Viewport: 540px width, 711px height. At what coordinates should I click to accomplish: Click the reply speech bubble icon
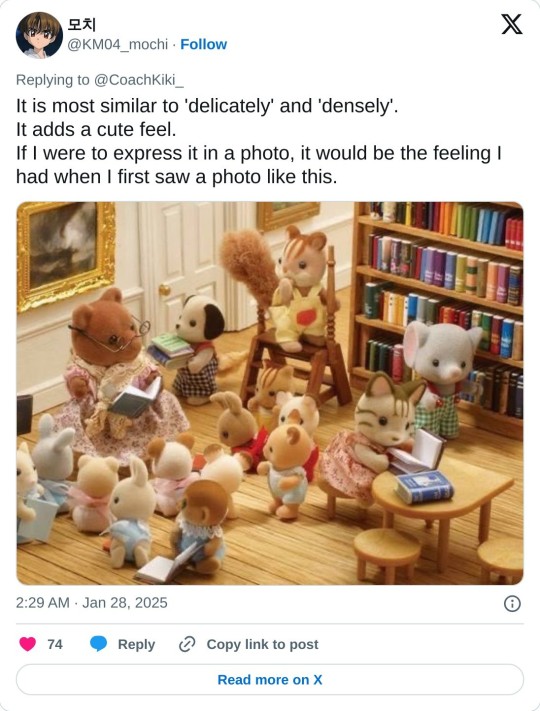click(x=98, y=644)
